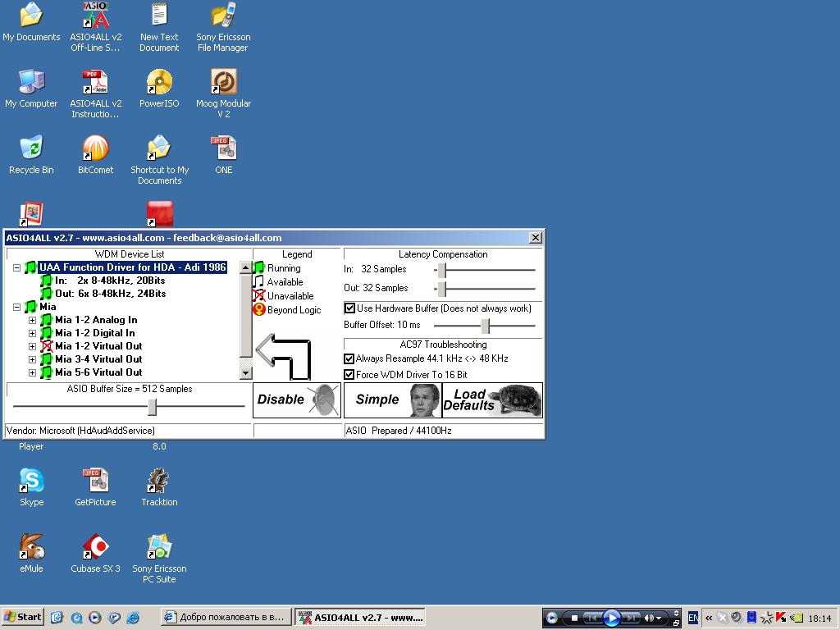Launch Cubase SX 3 icon
840x630 pixels.
pos(95,554)
